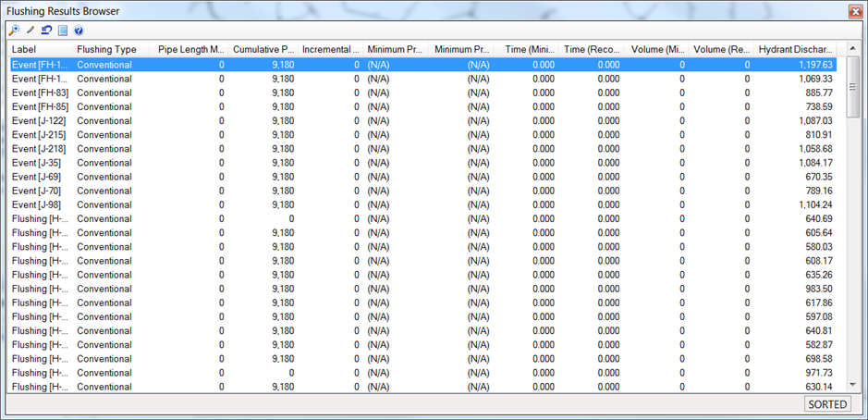Click the discharge value 608.17

tap(819, 261)
